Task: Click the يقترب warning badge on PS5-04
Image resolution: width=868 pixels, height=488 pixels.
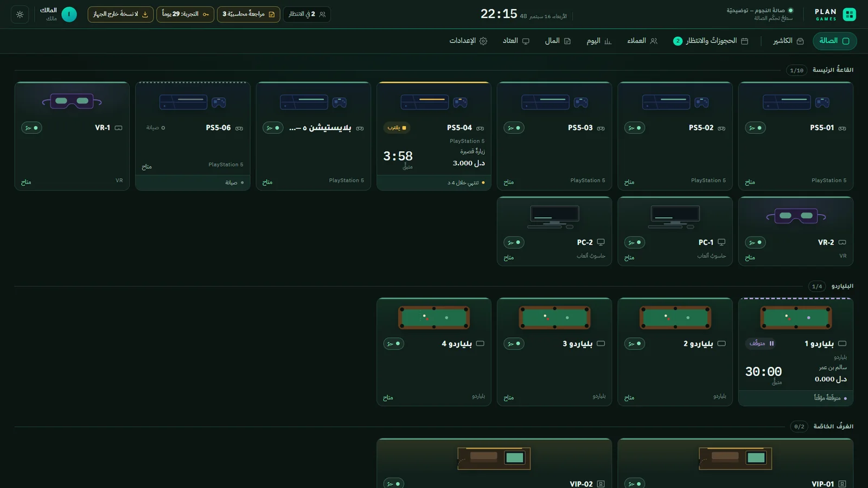Action: click(x=397, y=128)
